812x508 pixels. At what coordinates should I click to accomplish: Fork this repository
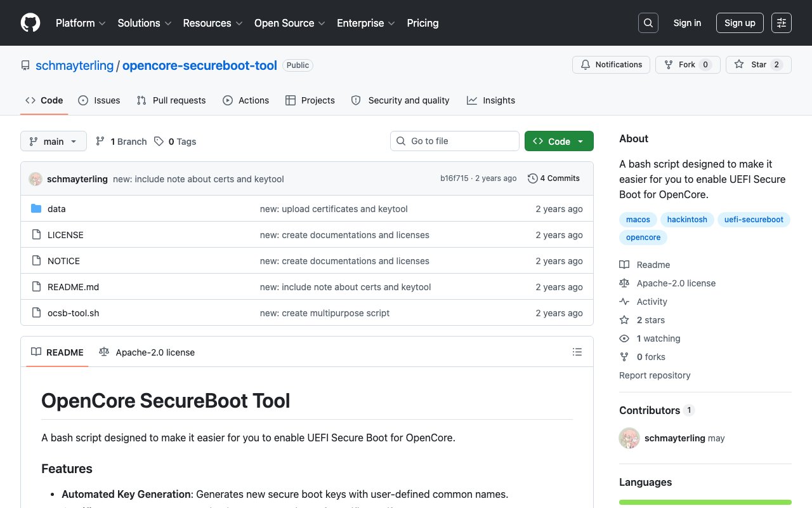tap(688, 65)
